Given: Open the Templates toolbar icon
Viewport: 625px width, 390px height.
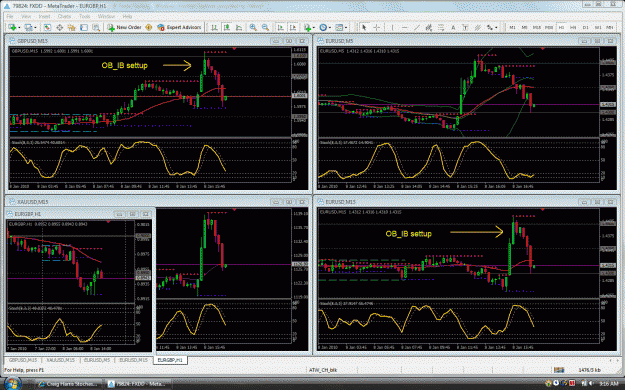Looking at the screenshot, I should point(339,28).
